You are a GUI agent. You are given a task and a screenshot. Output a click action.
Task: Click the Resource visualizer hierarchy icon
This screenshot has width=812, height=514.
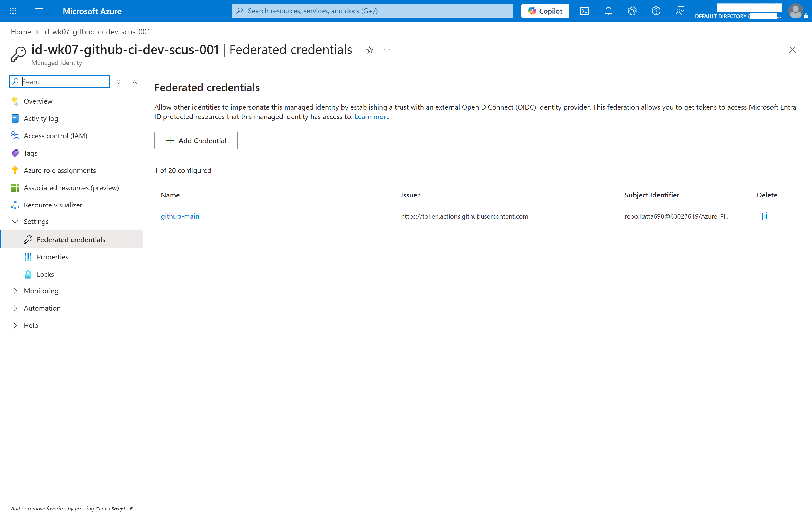[x=15, y=205]
